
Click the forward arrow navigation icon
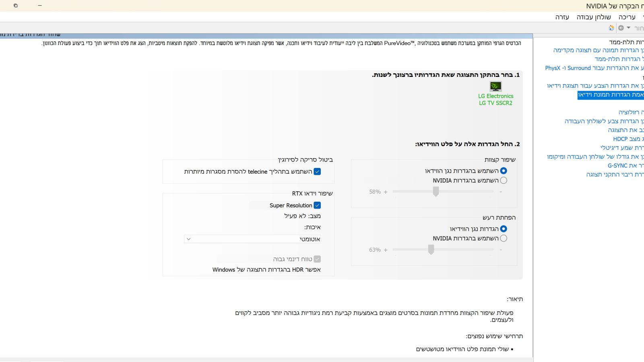tap(621, 28)
